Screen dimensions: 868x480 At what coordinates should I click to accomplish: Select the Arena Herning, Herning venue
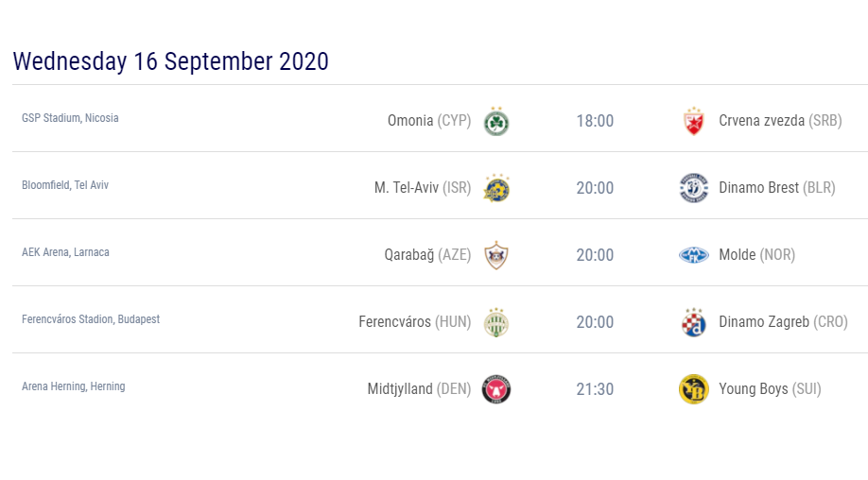pyautogui.click(x=73, y=386)
